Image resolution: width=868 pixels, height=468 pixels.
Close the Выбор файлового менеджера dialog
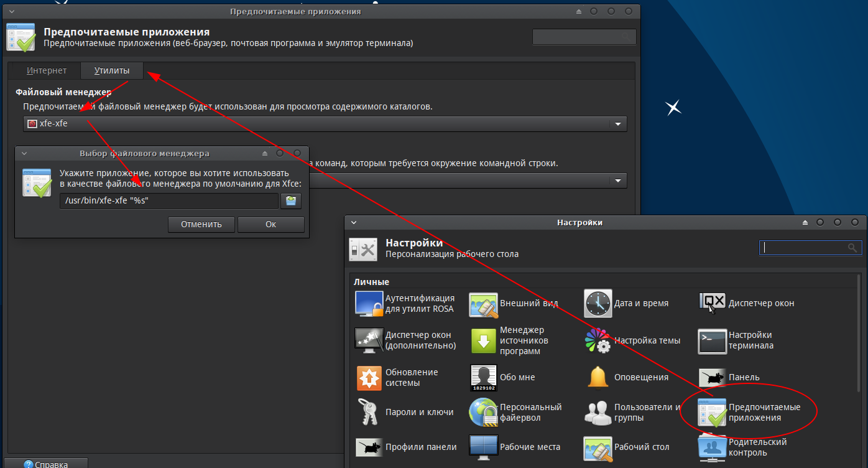[x=297, y=153]
